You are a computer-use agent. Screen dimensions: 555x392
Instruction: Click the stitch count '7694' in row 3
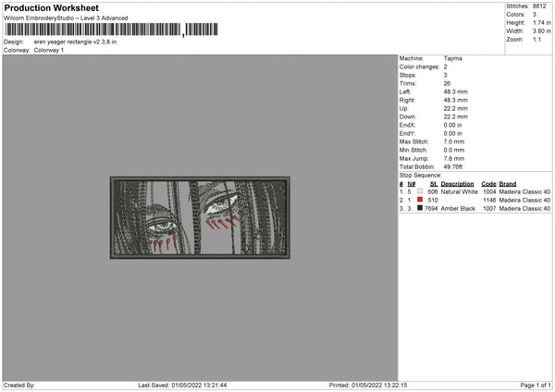(x=431, y=208)
